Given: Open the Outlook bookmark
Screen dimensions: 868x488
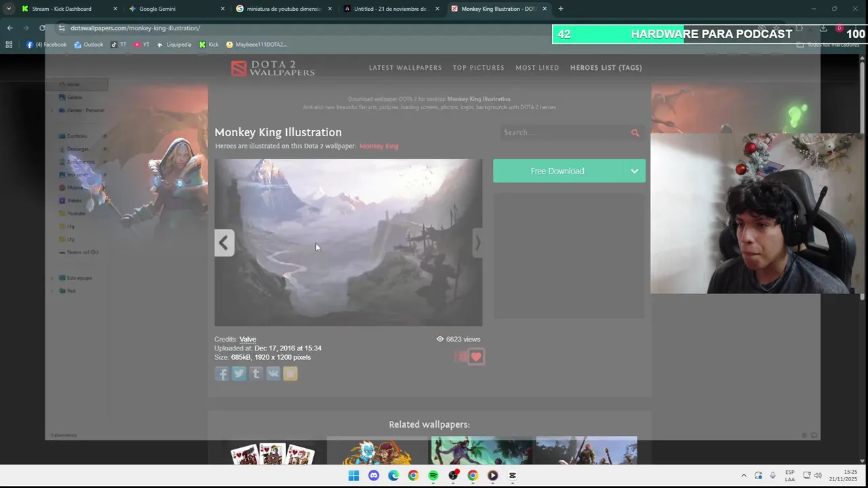Looking at the screenshot, I should pyautogui.click(x=89, y=45).
